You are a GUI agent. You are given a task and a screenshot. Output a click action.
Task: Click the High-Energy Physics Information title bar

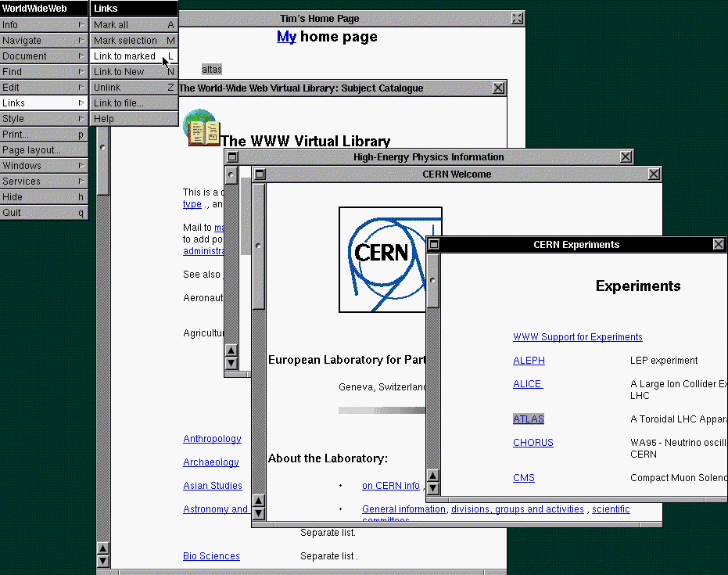point(429,157)
